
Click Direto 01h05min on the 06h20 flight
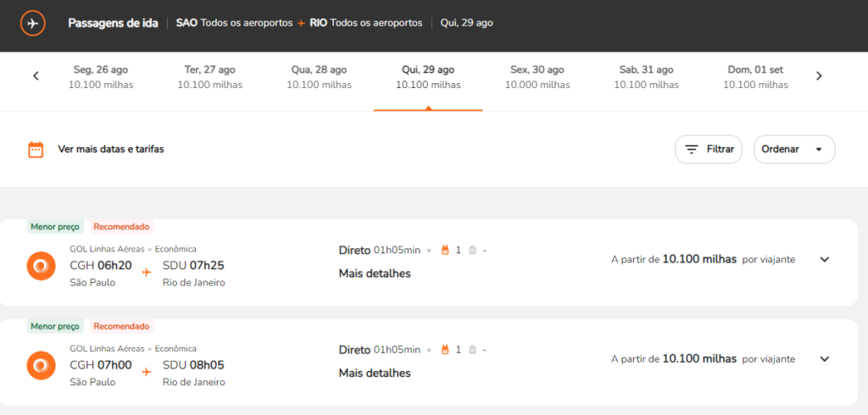click(x=380, y=250)
